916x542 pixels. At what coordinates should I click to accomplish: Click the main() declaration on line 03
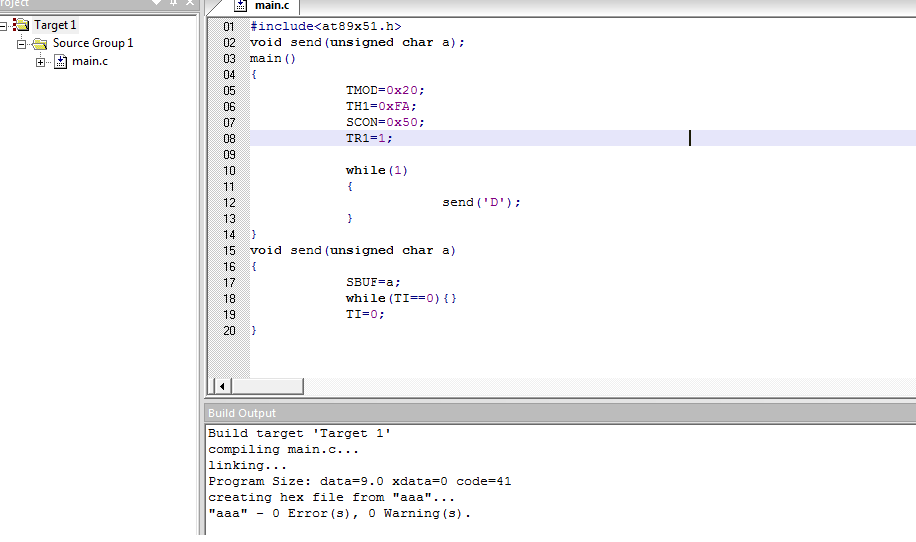273,58
